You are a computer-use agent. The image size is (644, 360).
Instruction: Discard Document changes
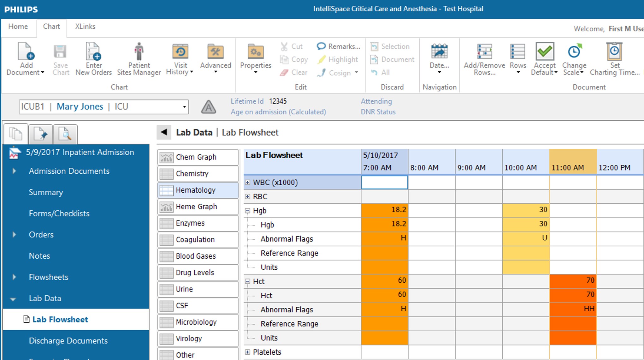pyautogui.click(x=392, y=59)
